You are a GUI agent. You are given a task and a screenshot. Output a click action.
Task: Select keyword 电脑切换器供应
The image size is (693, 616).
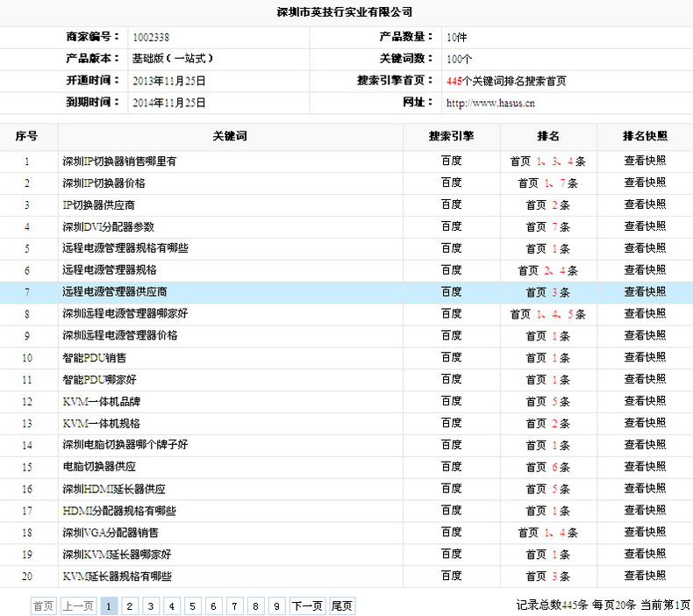(x=99, y=467)
